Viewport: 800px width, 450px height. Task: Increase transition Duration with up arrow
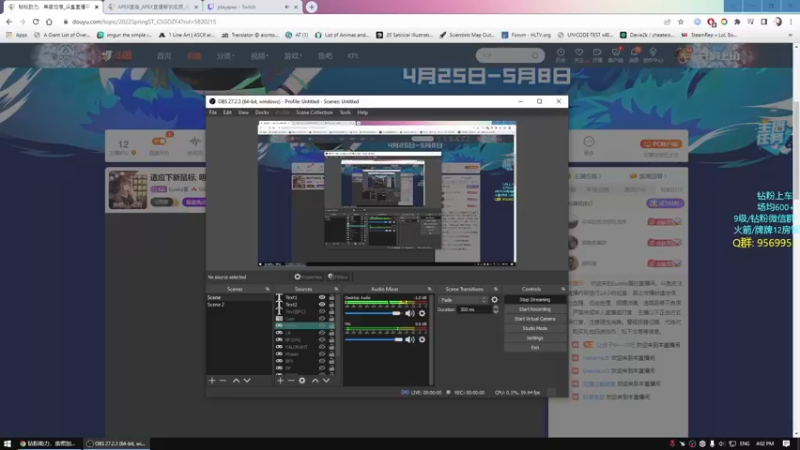495,308
